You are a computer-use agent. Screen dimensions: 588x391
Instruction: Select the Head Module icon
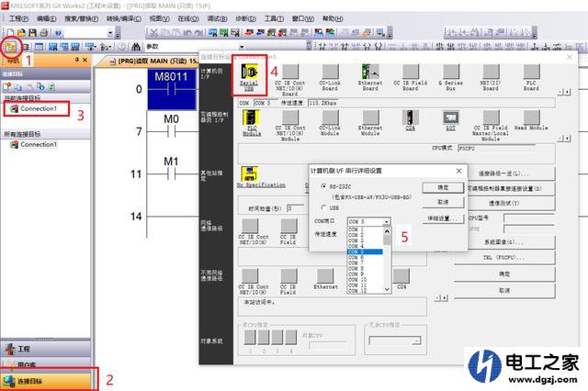(531, 120)
